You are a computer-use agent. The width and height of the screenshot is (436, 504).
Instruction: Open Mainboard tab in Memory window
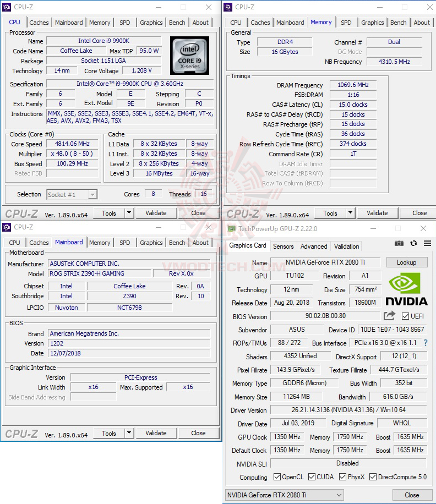coord(290,23)
